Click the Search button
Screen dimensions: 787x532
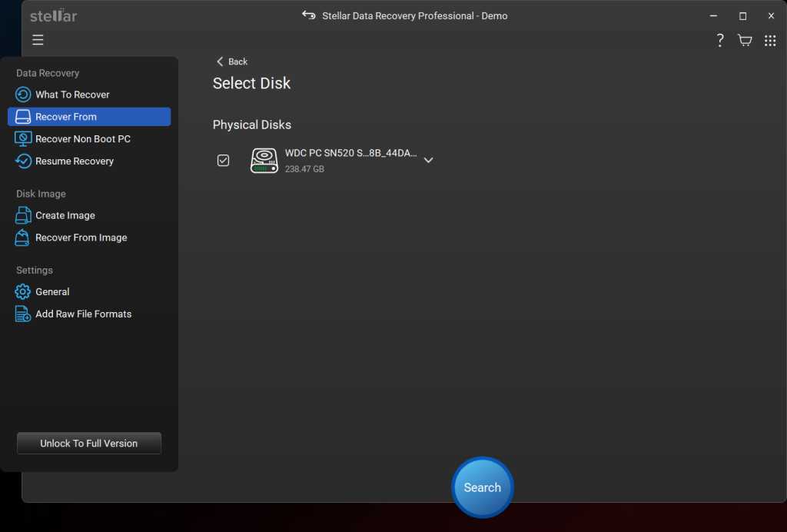483,487
